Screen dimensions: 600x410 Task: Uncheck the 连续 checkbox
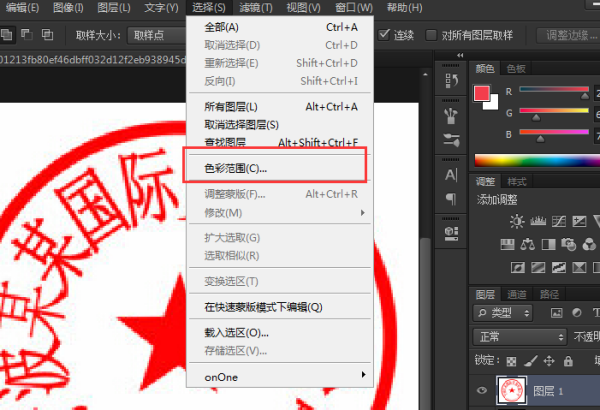point(384,35)
